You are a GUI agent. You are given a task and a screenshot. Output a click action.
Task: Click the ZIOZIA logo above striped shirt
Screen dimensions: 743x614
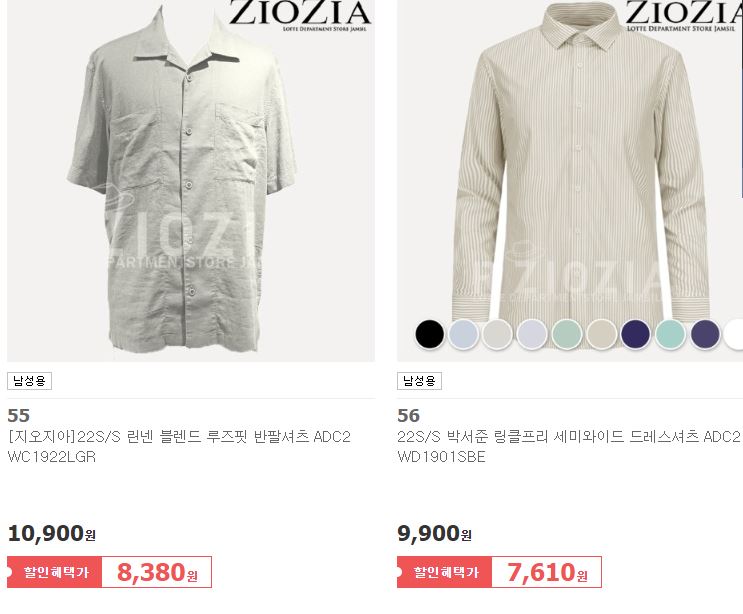(x=683, y=16)
